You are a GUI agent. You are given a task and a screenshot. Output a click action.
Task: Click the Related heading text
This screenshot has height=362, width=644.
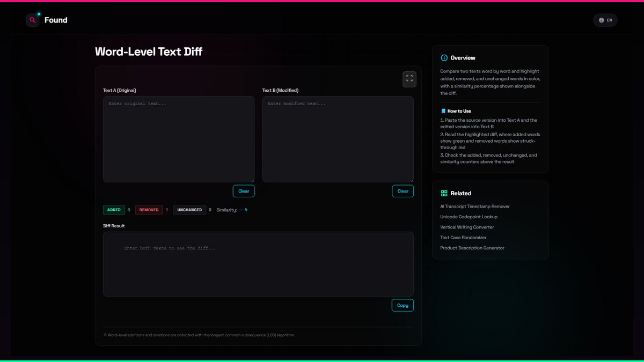click(461, 193)
